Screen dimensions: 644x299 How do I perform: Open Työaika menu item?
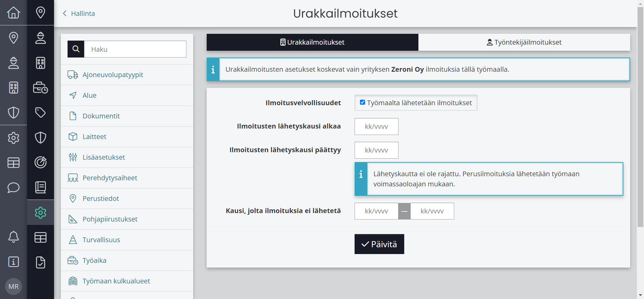click(127, 260)
